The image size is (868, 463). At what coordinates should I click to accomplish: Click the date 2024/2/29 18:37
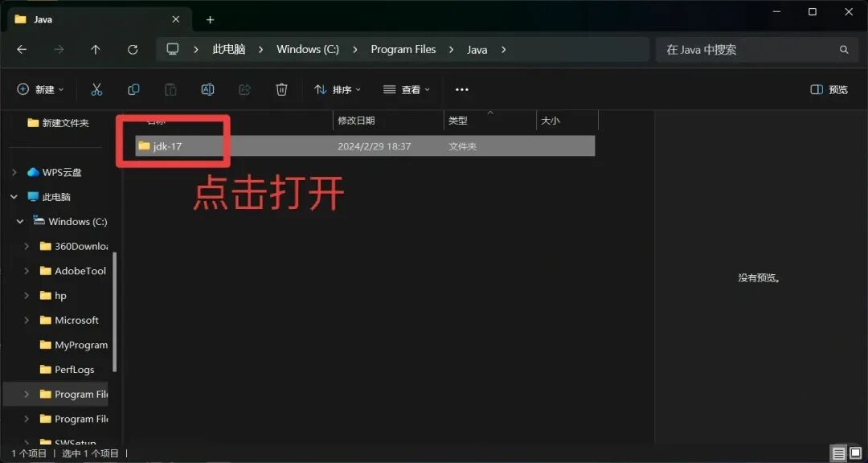(x=375, y=146)
